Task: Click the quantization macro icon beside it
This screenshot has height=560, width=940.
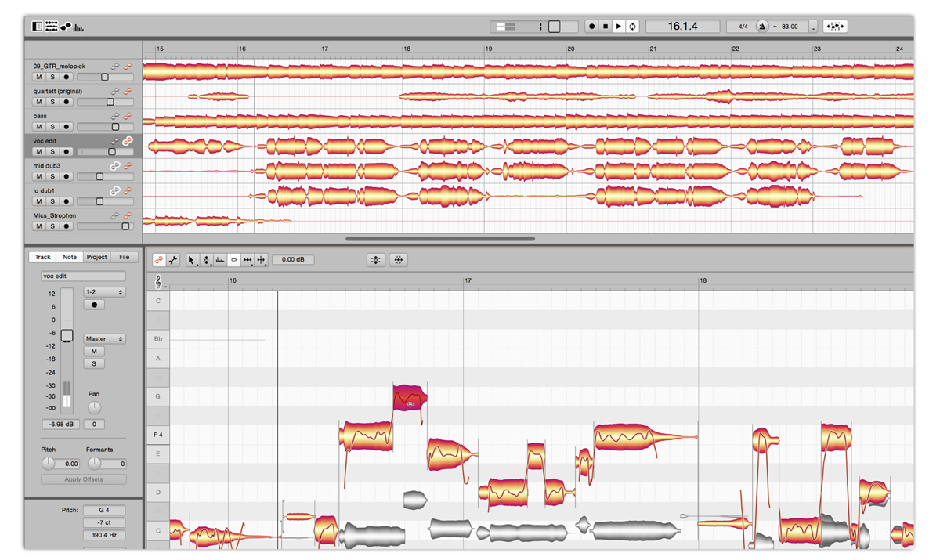Action: 398,259
